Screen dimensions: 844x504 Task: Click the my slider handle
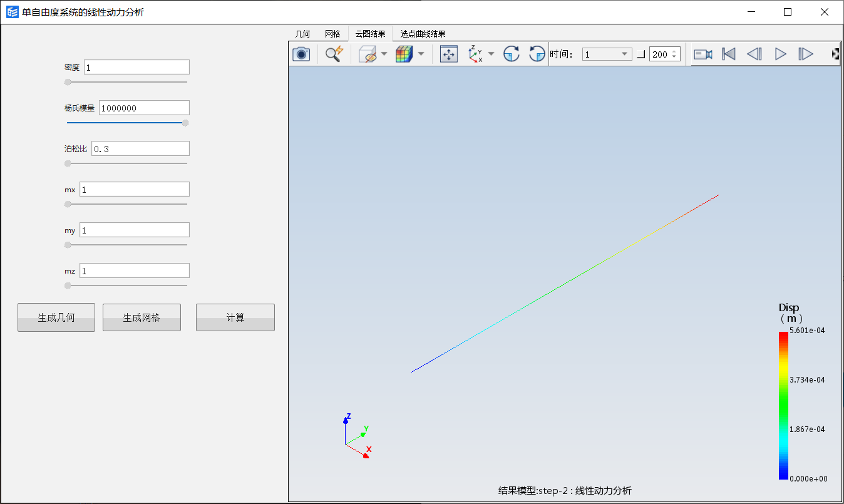68,245
